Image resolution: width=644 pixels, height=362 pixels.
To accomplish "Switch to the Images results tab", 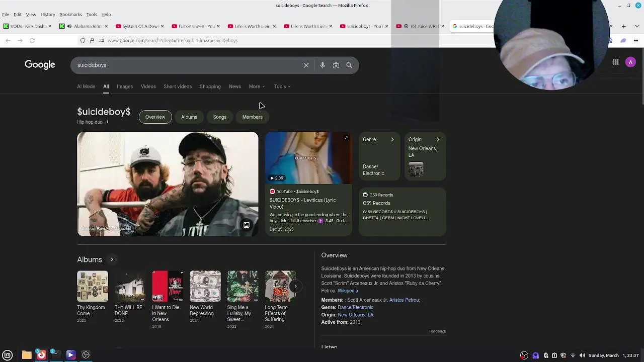I will 125,86.
